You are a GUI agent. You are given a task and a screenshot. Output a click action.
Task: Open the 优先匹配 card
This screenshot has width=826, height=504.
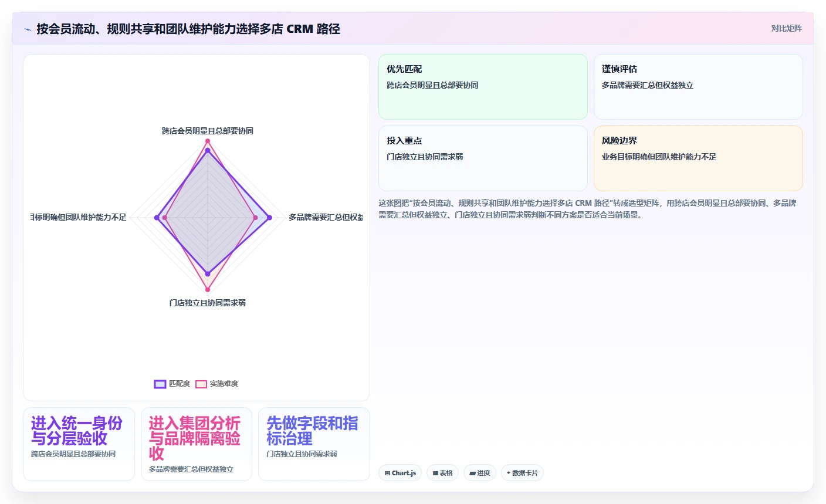coord(483,87)
